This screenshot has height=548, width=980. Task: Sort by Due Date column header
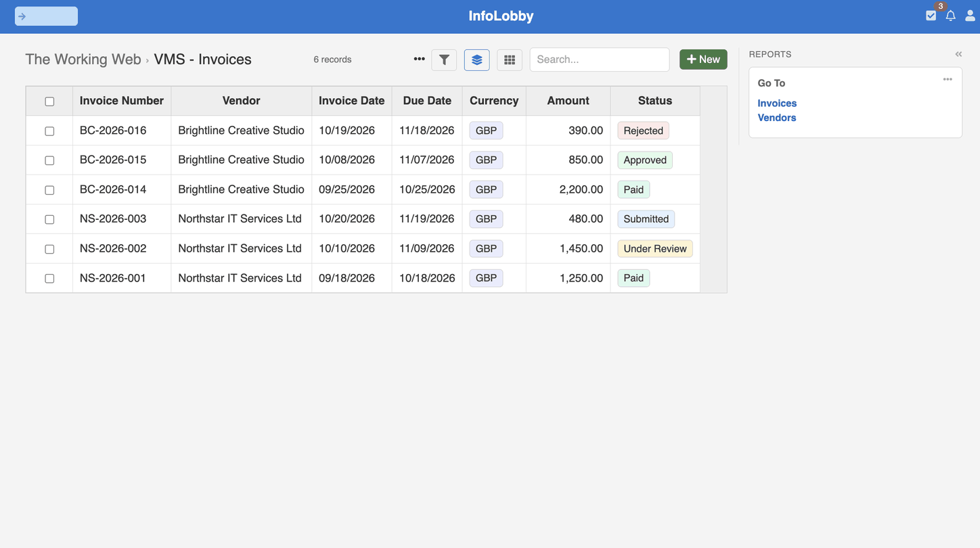pos(427,101)
